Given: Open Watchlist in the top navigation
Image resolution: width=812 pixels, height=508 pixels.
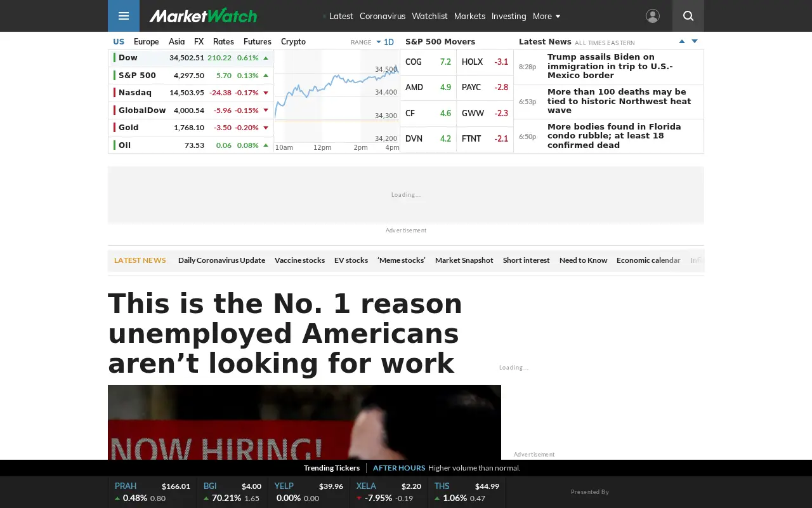Looking at the screenshot, I should pyautogui.click(x=429, y=16).
